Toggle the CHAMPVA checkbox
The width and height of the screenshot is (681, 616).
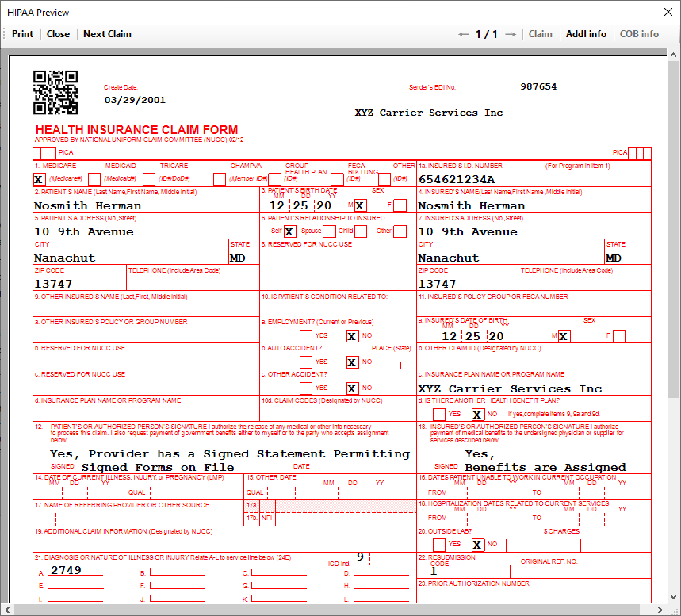pos(220,179)
